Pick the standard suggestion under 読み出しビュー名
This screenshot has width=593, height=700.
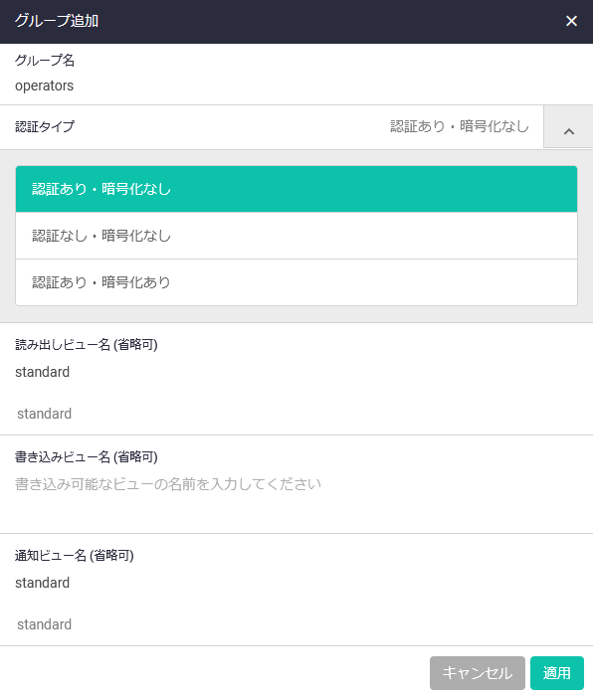44,414
